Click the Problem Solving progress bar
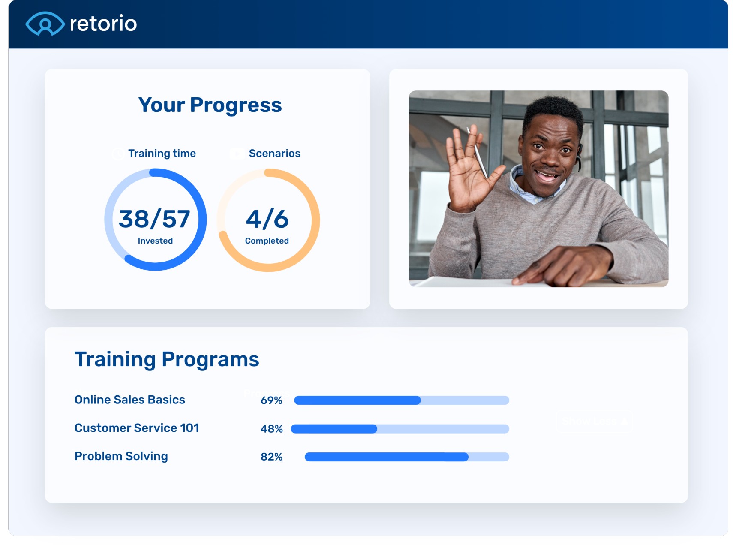Screen dimensions: 733x560 click(x=407, y=457)
